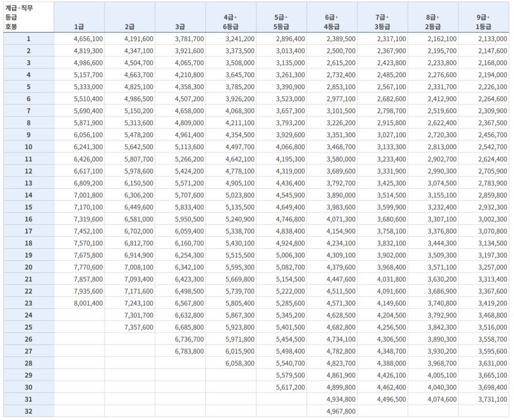
Task: Click the cell showing 7,357,600
Action: pos(139,327)
